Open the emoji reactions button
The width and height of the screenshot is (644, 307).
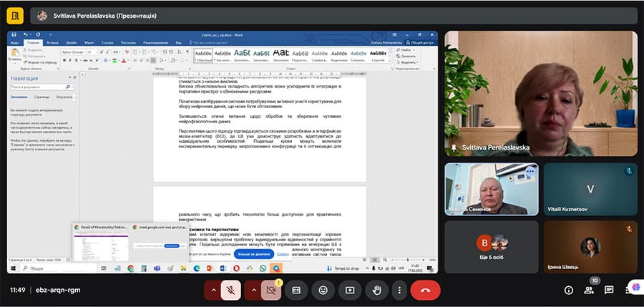click(x=323, y=290)
